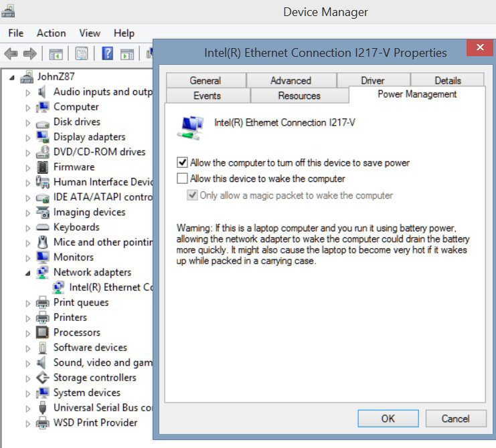
Task: Click the Disk drives icon
Action: pos(42,124)
